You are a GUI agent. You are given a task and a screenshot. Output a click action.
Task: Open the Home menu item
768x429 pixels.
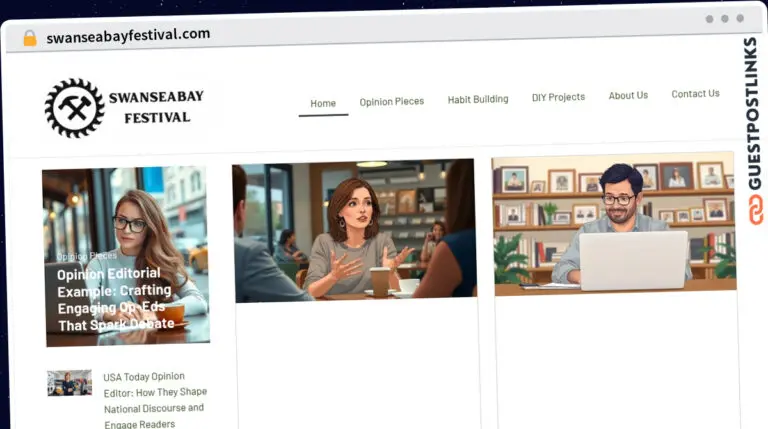pos(323,103)
